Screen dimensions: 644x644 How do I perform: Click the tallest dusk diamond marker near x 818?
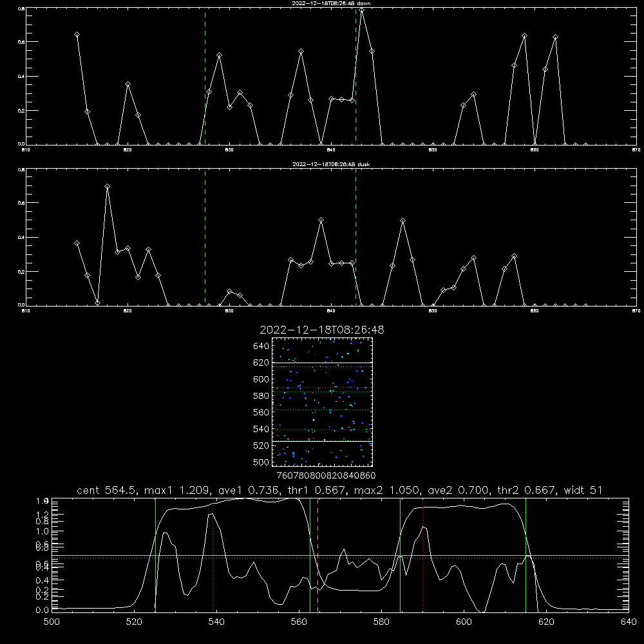[x=107, y=187]
